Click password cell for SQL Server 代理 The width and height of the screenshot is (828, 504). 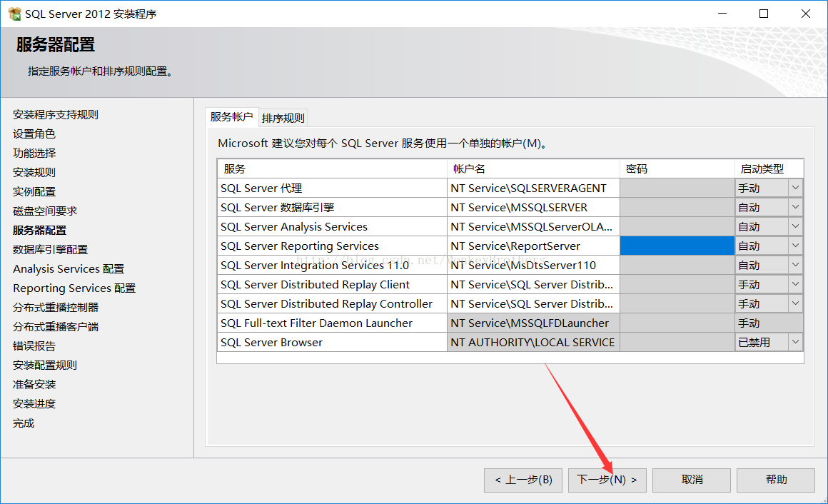pyautogui.click(x=677, y=188)
